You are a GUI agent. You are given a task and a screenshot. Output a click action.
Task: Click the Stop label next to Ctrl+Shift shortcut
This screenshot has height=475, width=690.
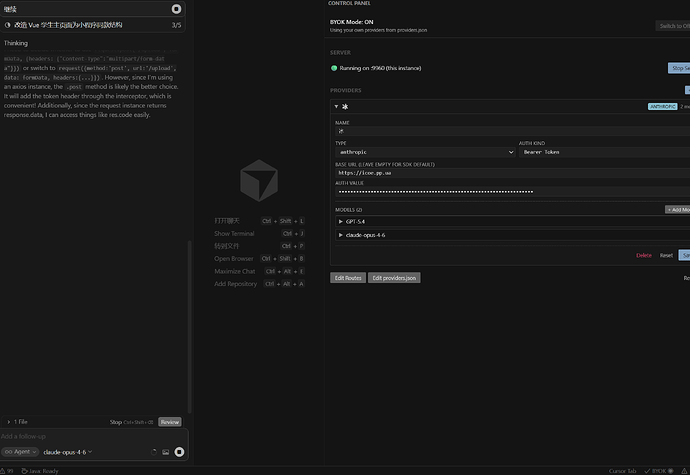pyautogui.click(x=116, y=422)
